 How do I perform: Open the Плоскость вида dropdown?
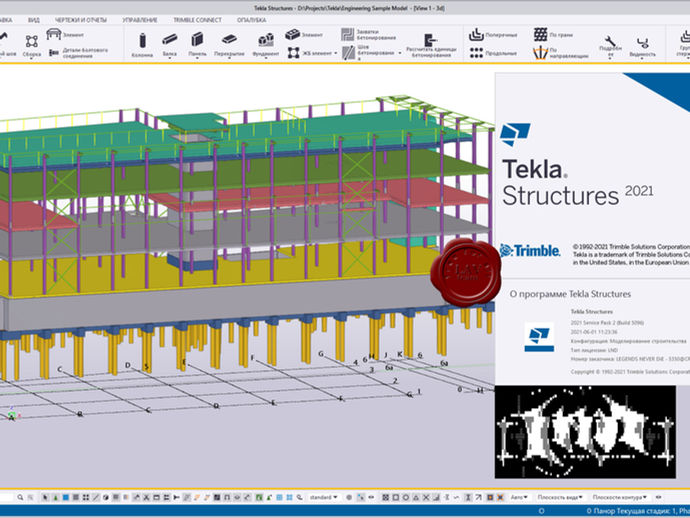tap(560, 497)
